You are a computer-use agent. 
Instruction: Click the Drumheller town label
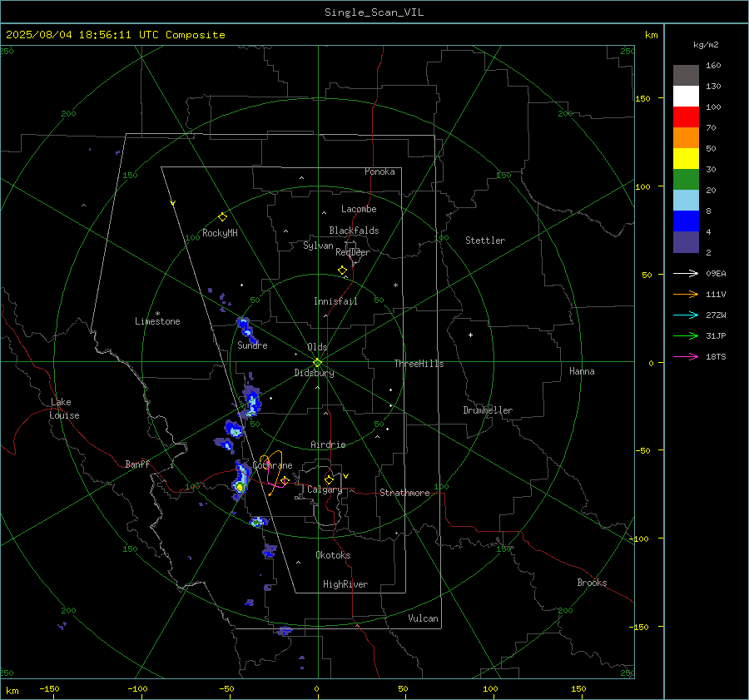pyautogui.click(x=488, y=410)
